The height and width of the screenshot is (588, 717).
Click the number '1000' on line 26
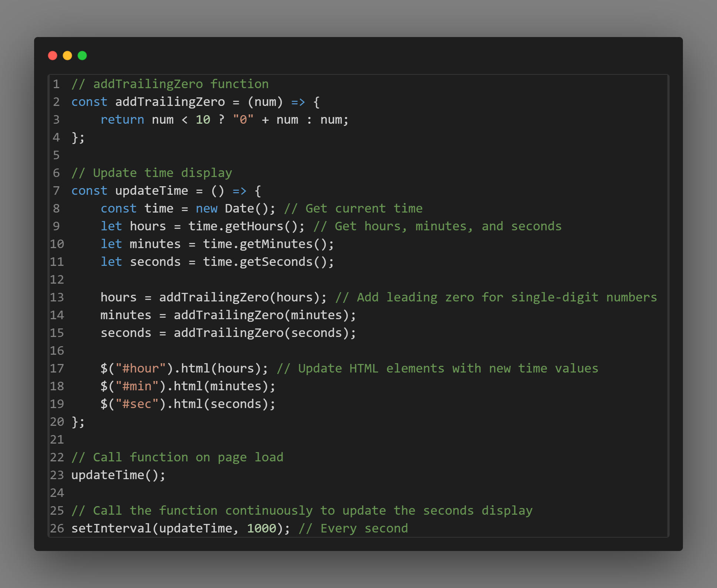pos(261,528)
